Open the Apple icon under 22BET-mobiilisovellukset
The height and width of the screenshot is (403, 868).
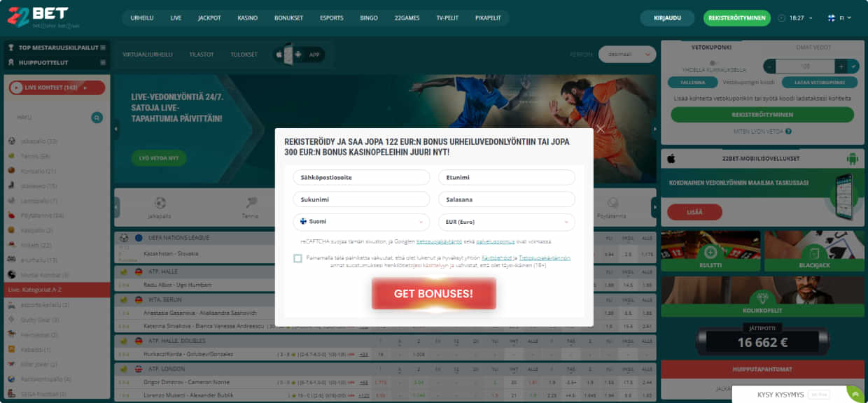pyautogui.click(x=671, y=158)
